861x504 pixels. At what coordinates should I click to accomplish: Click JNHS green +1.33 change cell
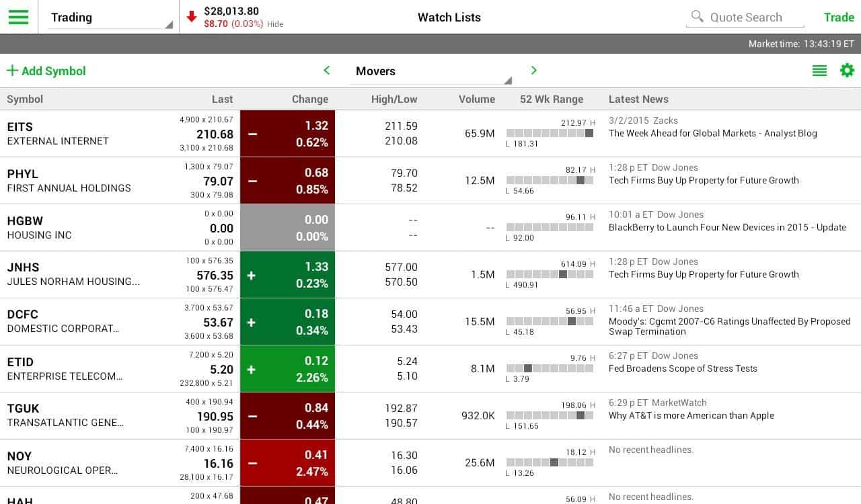point(287,275)
